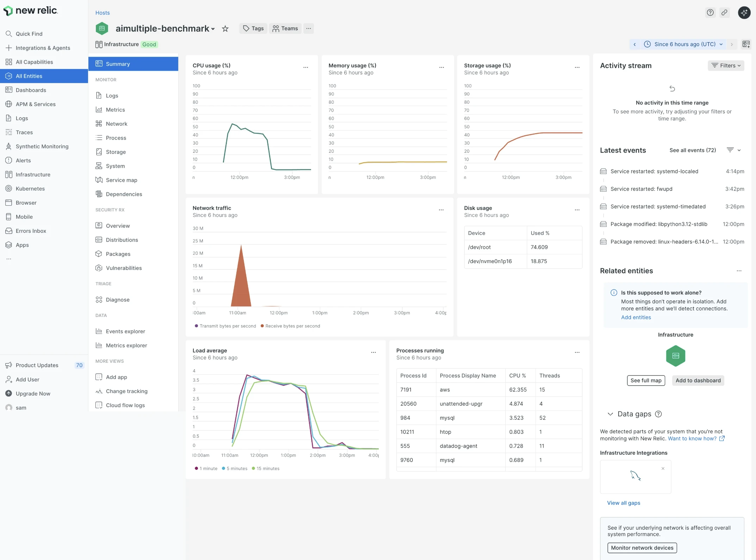Open Browser monitoring

[x=44, y=203]
